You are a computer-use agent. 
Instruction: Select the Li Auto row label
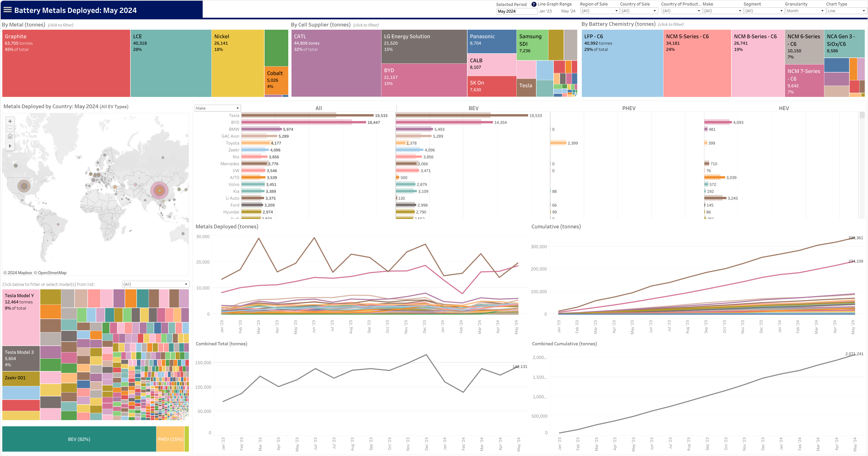point(232,198)
